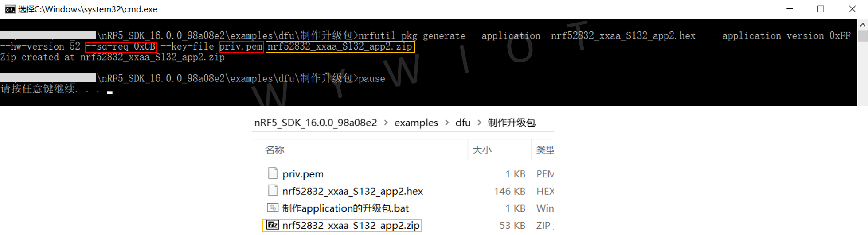This screenshot has width=868, height=235.
Task: Click the 'pause' command text in cmd
Action: [371, 79]
